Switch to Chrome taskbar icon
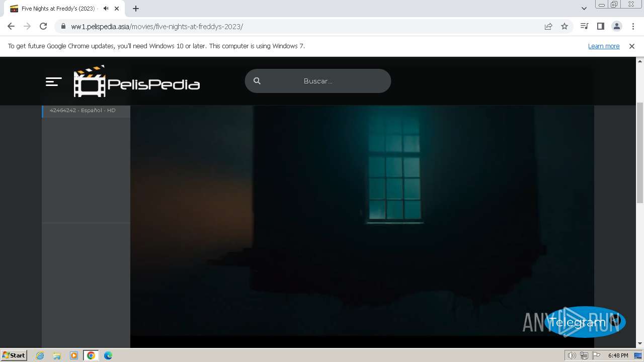 click(x=91, y=355)
